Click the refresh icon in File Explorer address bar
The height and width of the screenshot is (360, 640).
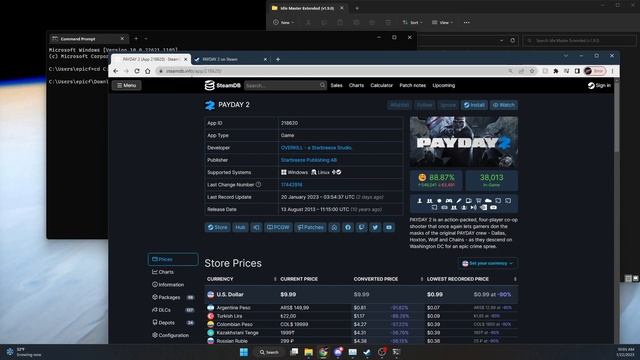(513, 40)
